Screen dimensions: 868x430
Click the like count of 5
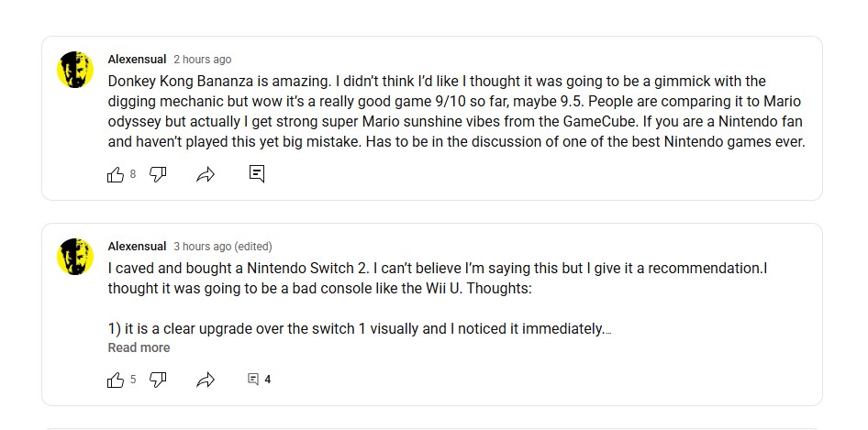(133, 380)
